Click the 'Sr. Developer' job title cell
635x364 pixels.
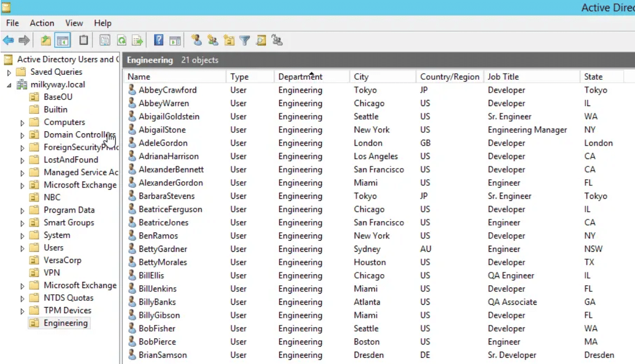[x=512, y=355]
